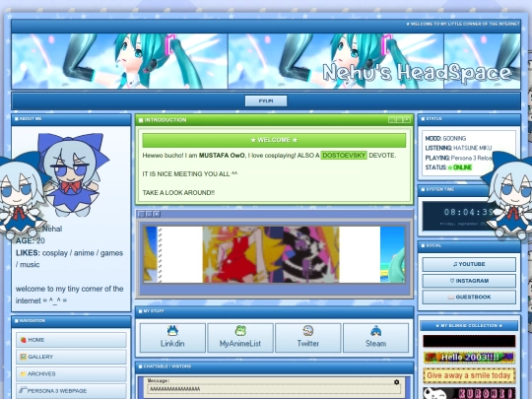Click the strawberry icon next to HOME
The image size is (532, 399).
(x=23, y=340)
